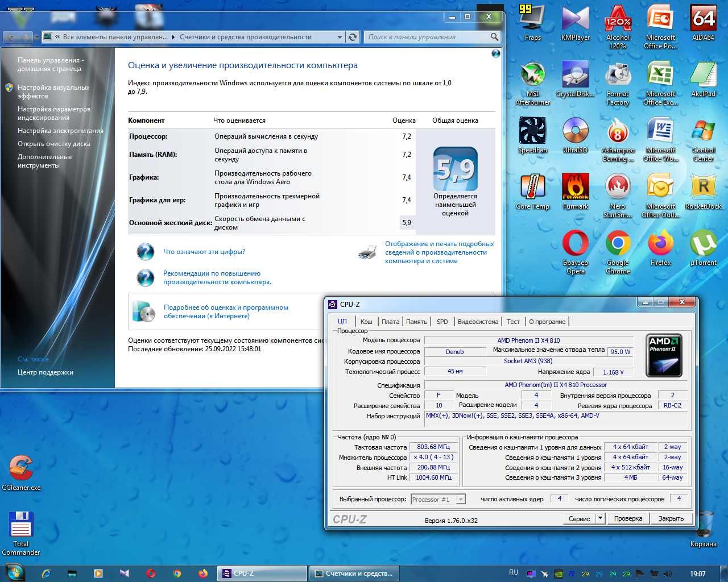Open SpeedFan desktop icon
The width and height of the screenshot is (728, 582).
pyautogui.click(x=532, y=135)
